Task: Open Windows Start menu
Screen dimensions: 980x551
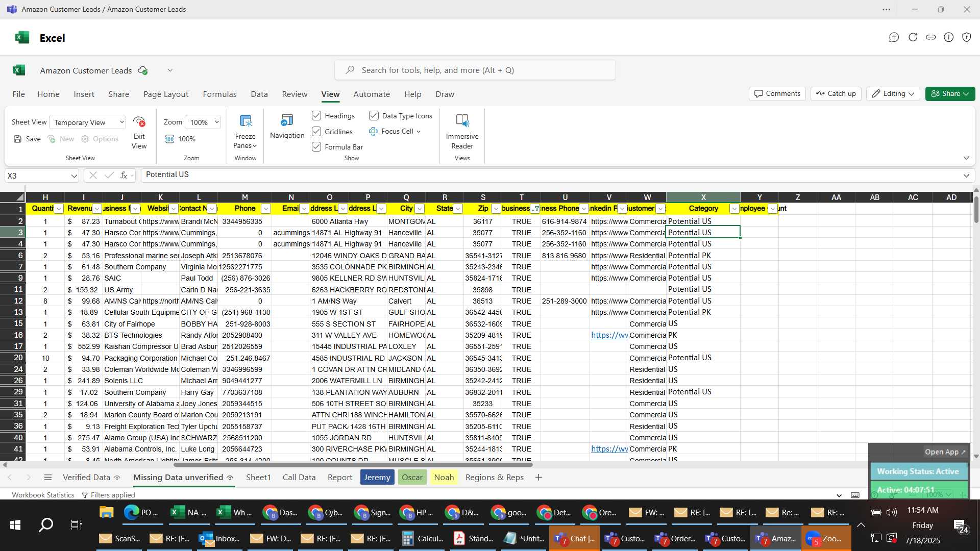Action: pyautogui.click(x=15, y=524)
